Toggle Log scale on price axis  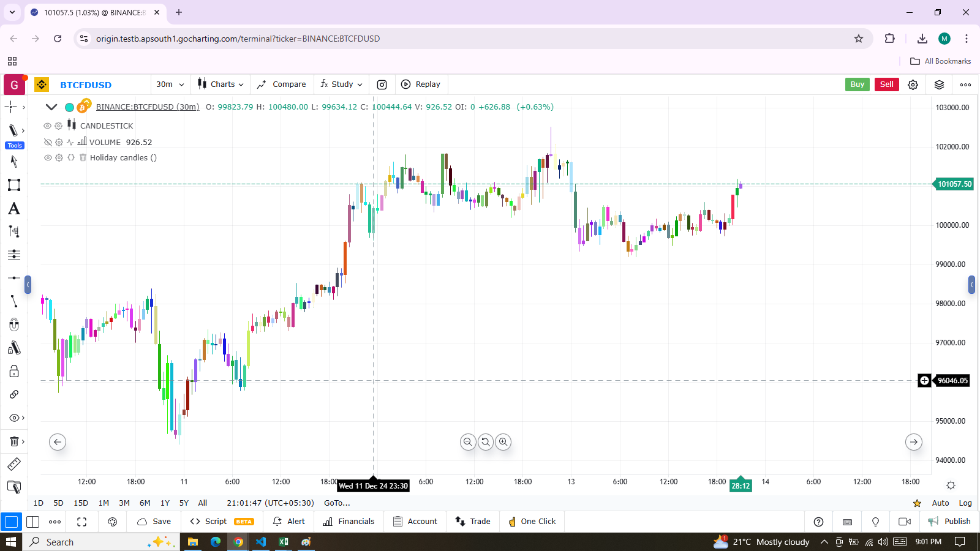tap(965, 503)
